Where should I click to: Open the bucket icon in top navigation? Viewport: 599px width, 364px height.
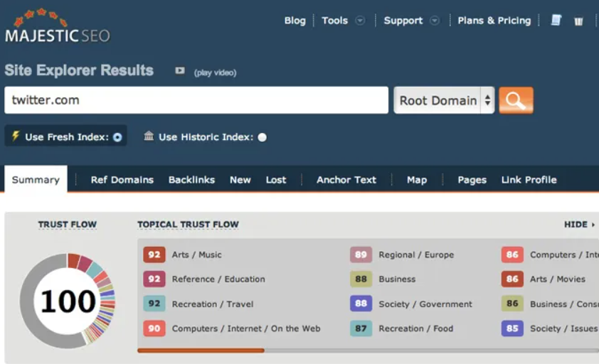(578, 21)
